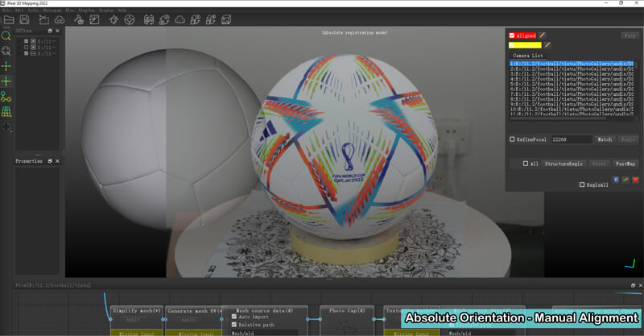Click the StructureRegis button
Image resolution: width=644 pixels, height=336 pixels.
click(x=563, y=164)
